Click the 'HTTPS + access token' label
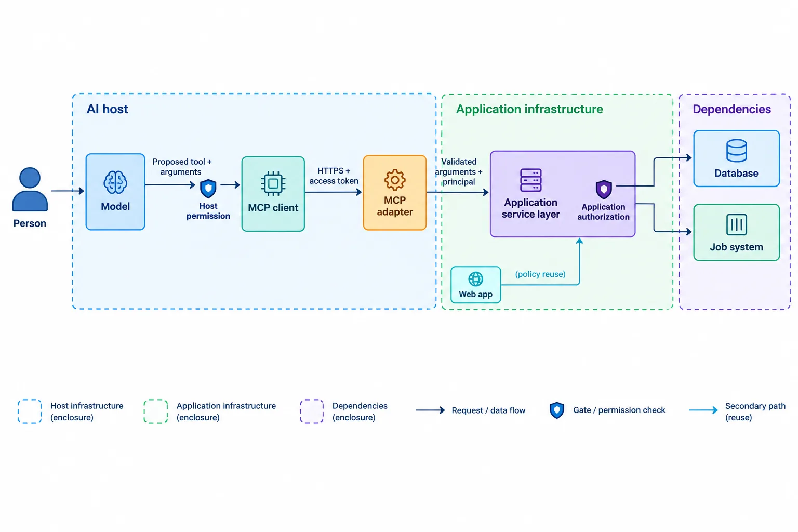The width and height of the screenshot is (798, 532). 334,176
